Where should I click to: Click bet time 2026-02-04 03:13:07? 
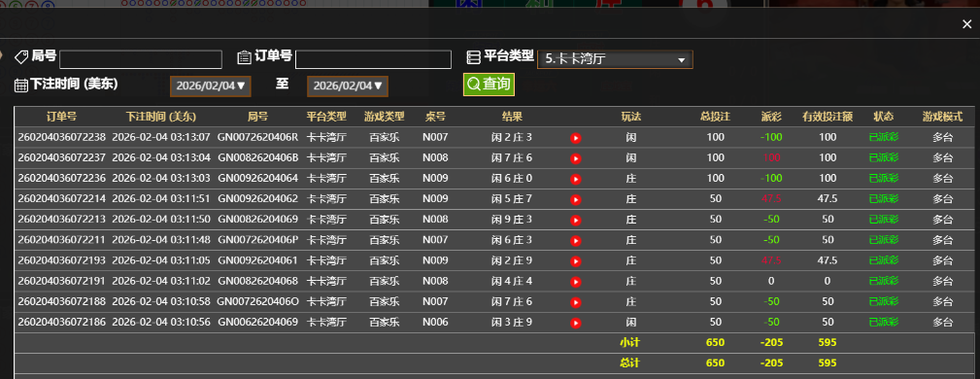[x=161, y=137]
